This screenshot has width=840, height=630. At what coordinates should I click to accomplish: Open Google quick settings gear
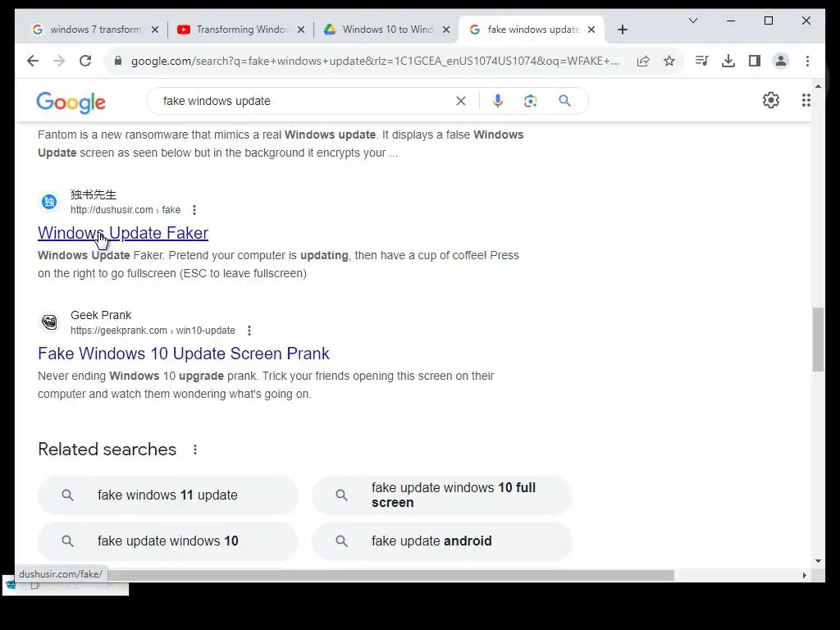pos(771,100)
